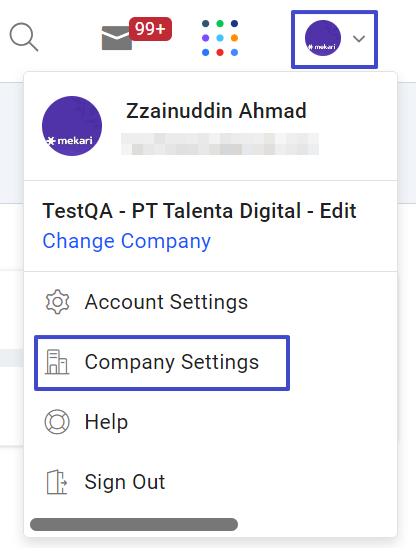Click the horizontal scrollbar at menu bottom
This screenshot has height=548, width=416.
point(134,525)
